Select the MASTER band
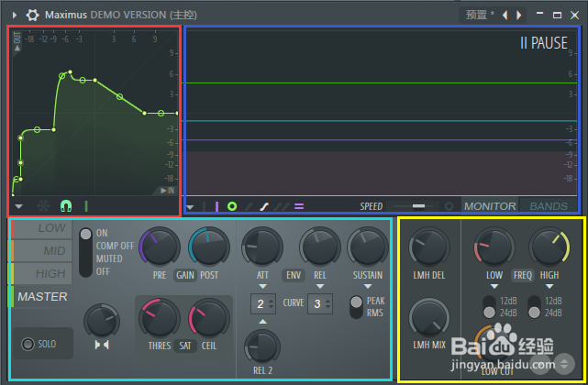The height and width of the screenshot is (385, 588). [41, 296]
